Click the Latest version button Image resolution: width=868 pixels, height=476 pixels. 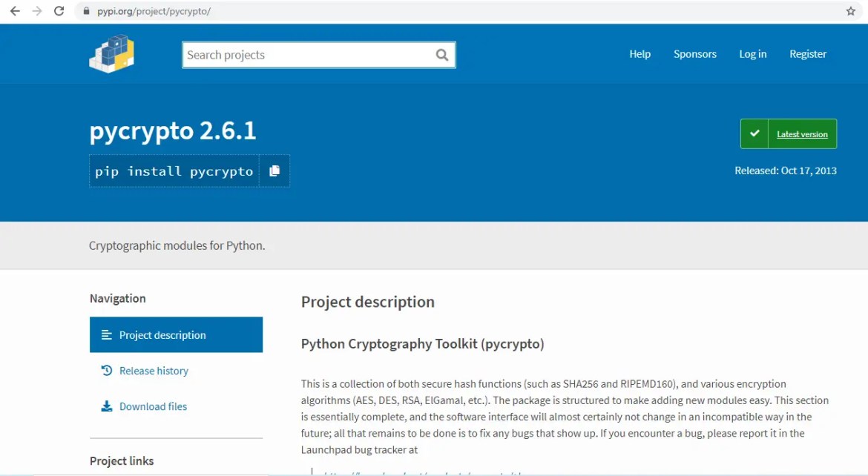point(789,133)
